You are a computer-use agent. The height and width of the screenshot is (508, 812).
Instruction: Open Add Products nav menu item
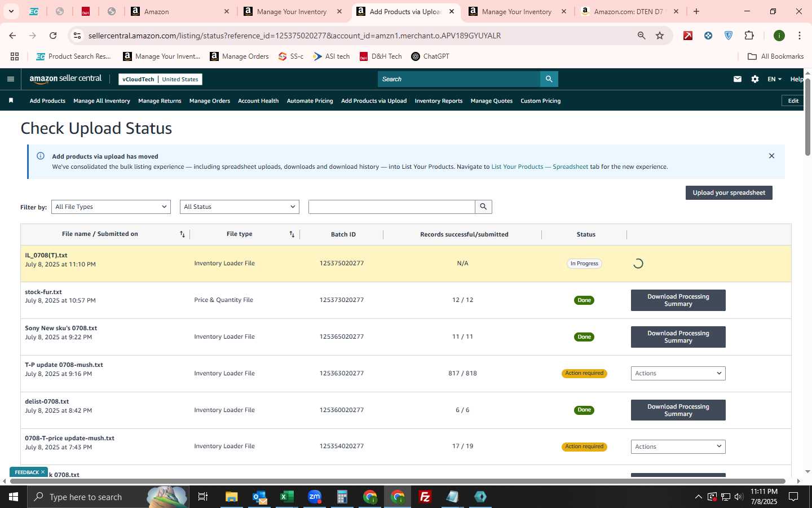tap(47, 101)
